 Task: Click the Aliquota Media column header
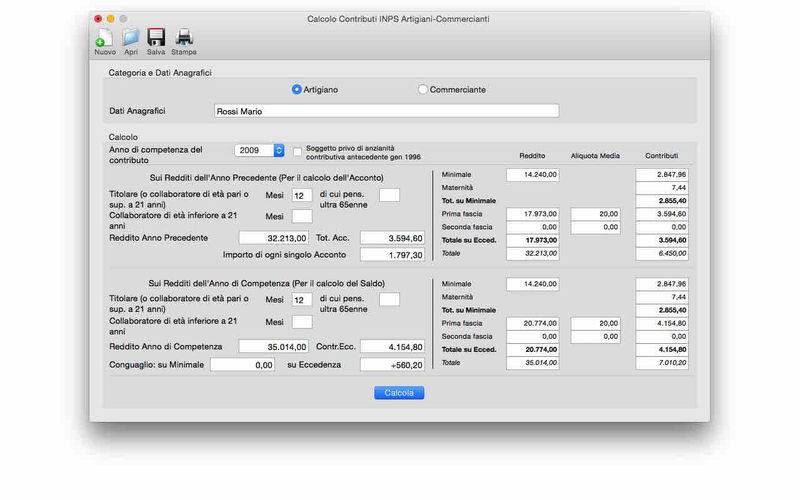(595, 156)
